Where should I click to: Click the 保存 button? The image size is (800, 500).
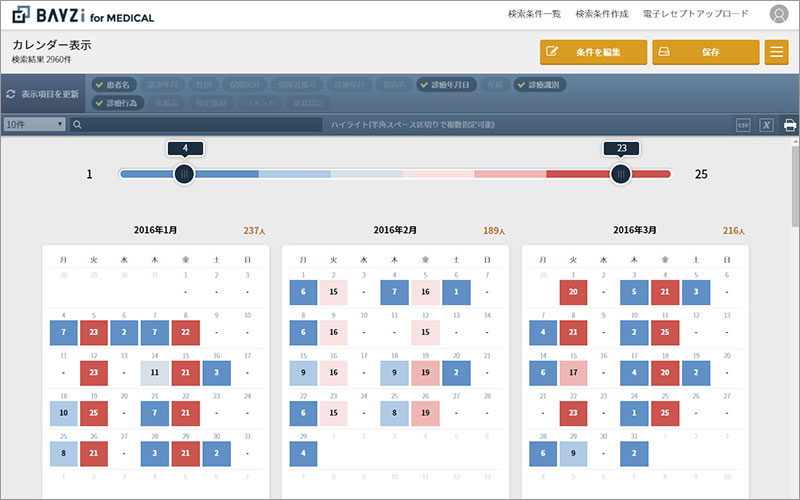click(x=706, y=52)
